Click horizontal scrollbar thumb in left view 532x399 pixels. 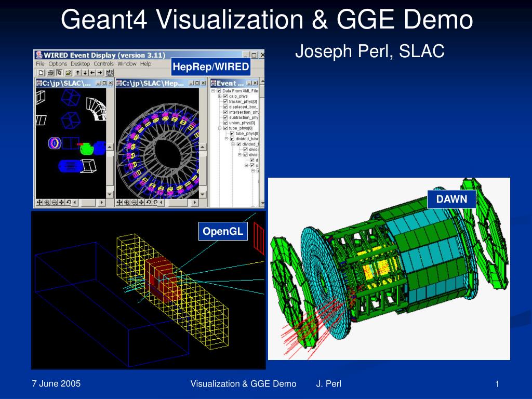tap(87, 202)
